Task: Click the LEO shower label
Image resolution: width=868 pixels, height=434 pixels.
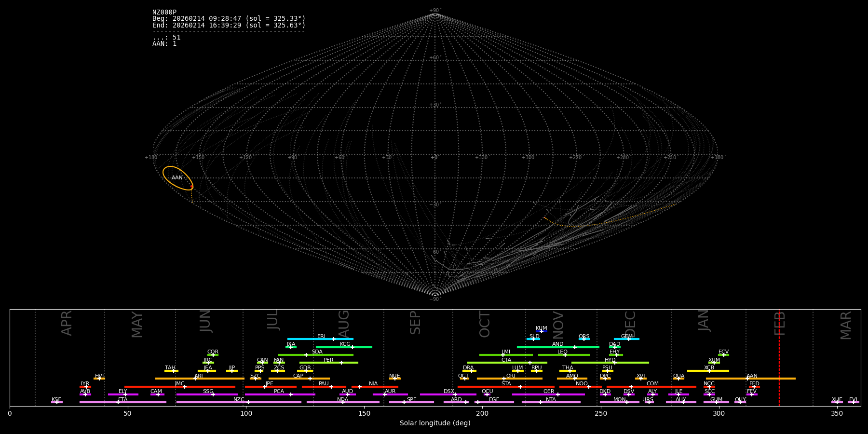Action: tap(562, 352)
